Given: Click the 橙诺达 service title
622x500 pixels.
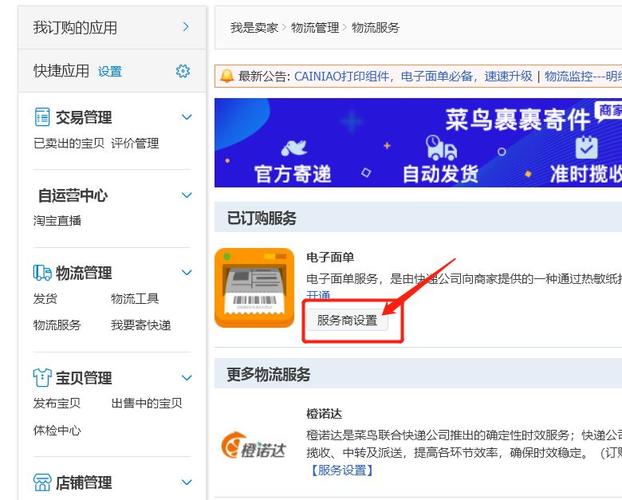Looking at the screenshot, I should pos(324,414).
